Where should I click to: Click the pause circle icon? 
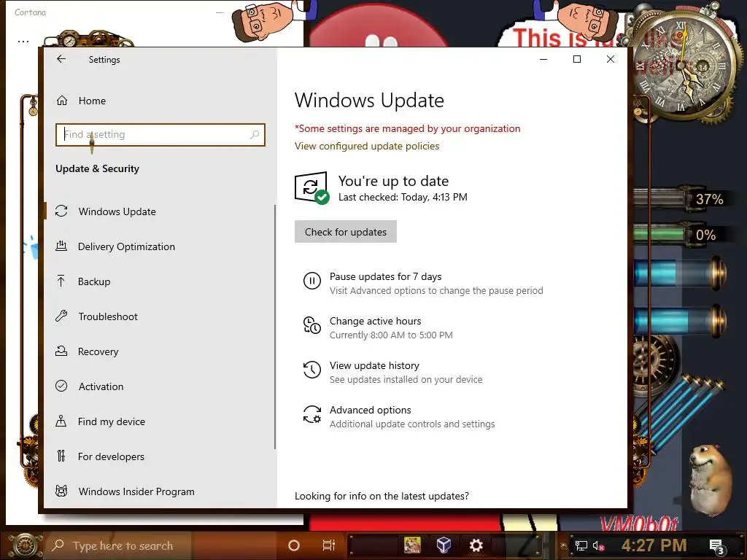pos(312,281)
